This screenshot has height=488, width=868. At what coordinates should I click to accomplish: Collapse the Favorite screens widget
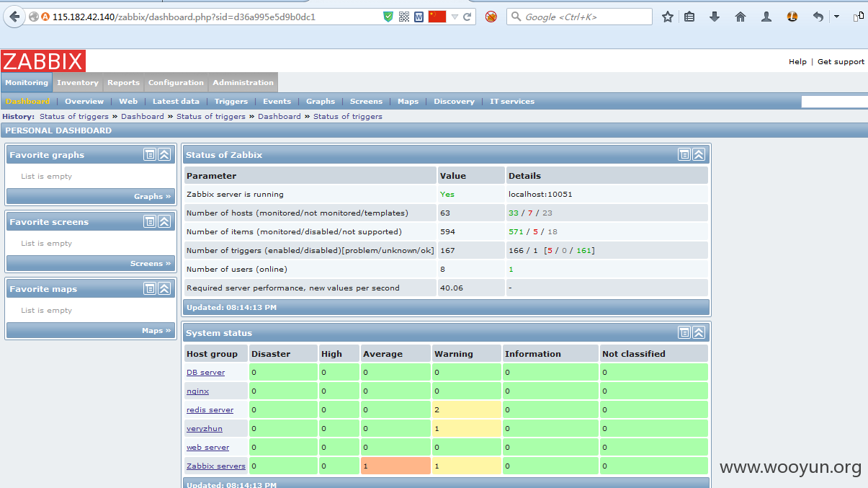tap(164, 221)
